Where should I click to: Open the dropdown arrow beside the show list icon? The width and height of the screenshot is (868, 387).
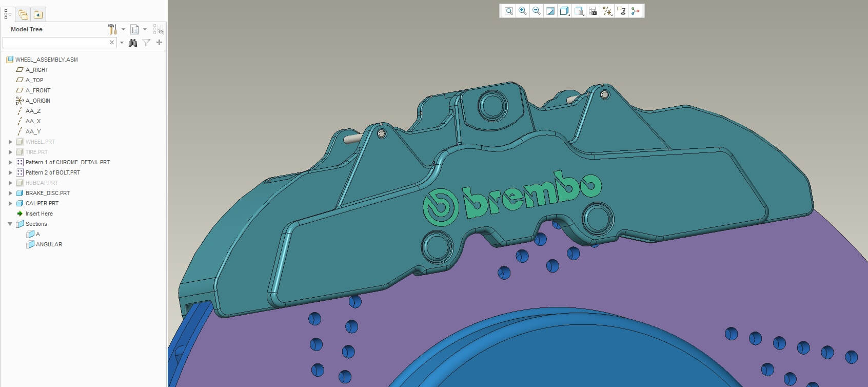[145, 29]
